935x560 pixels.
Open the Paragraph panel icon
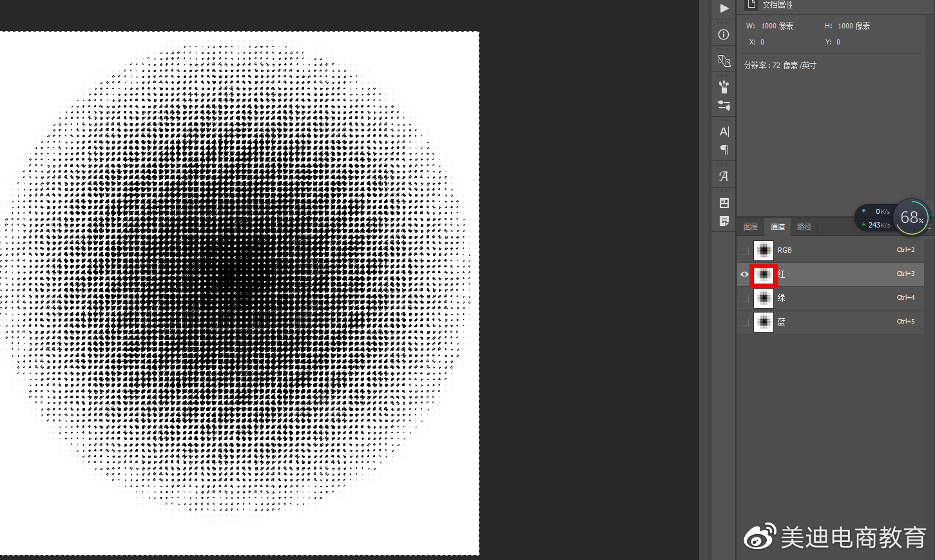pos(724,150)
